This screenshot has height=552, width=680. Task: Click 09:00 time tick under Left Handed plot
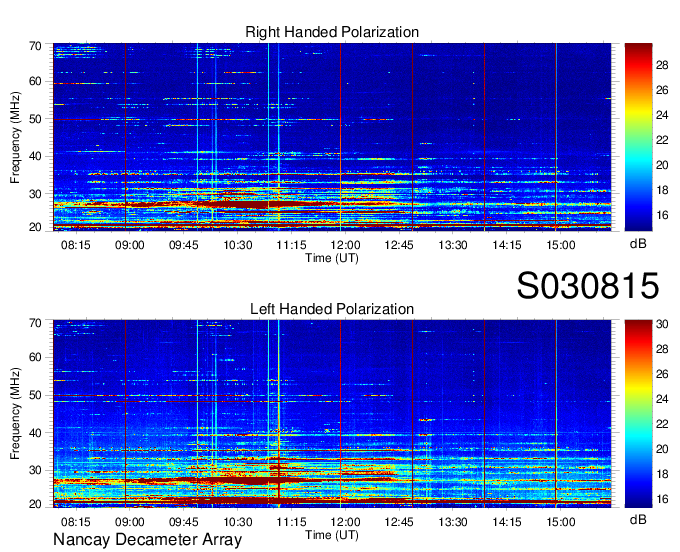click(x=130, y=522)
